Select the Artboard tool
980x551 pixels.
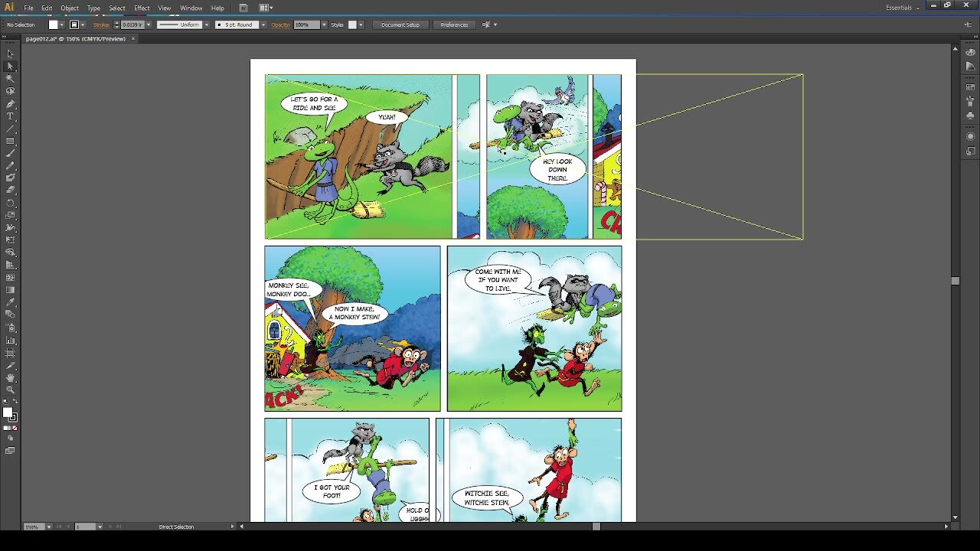(x=10, y=354)
